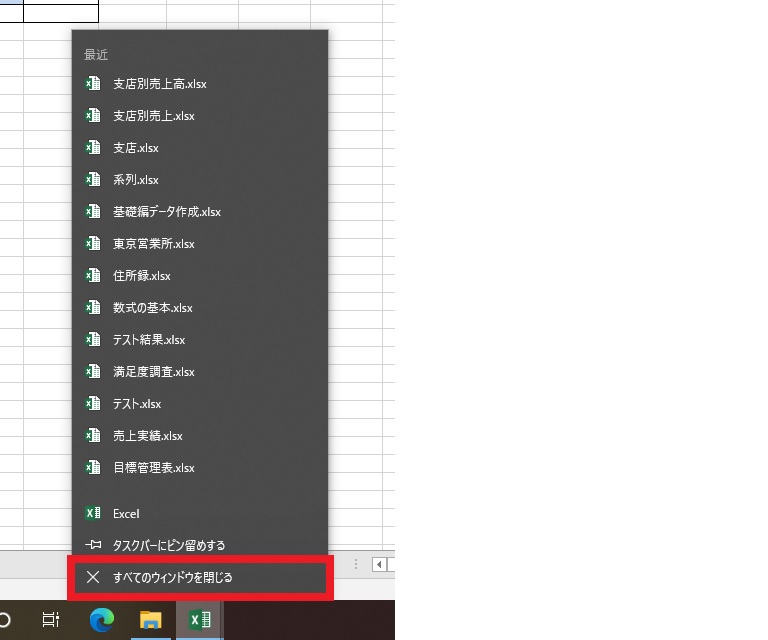Open recent file 数式の基本.xlsx
Viewport: 768px width, 640px height.
(x=200, y=308)
